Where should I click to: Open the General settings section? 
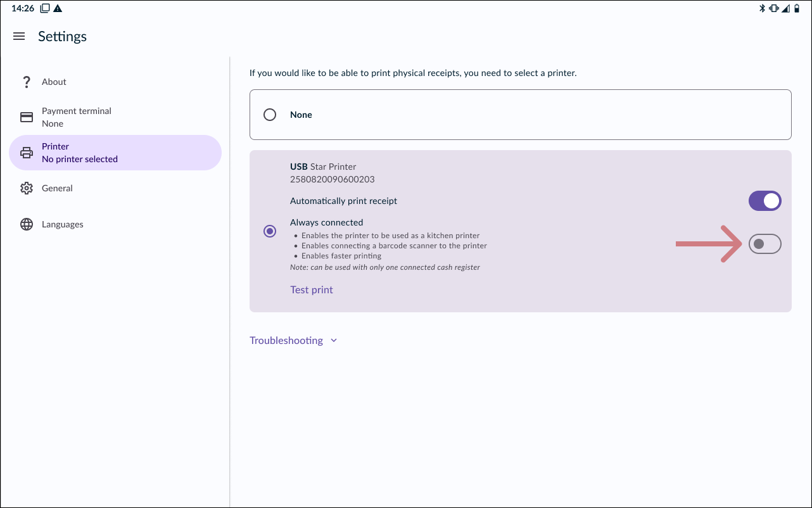115,188
